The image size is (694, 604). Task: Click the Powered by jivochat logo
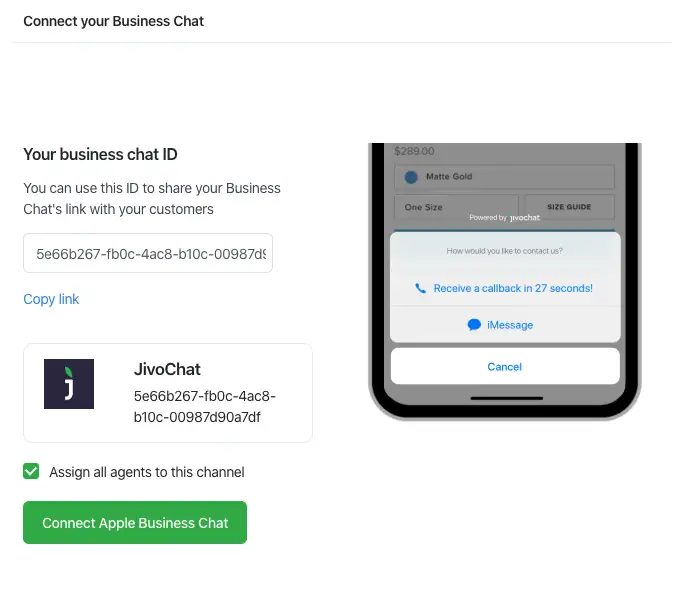tap(505, 217)
